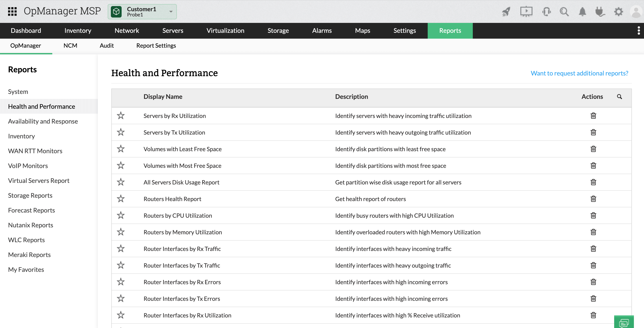The width and height of the screenshot is (644, 328).
Task: Star the All Servers Disk Usage Report
Action: click(121, 182)
